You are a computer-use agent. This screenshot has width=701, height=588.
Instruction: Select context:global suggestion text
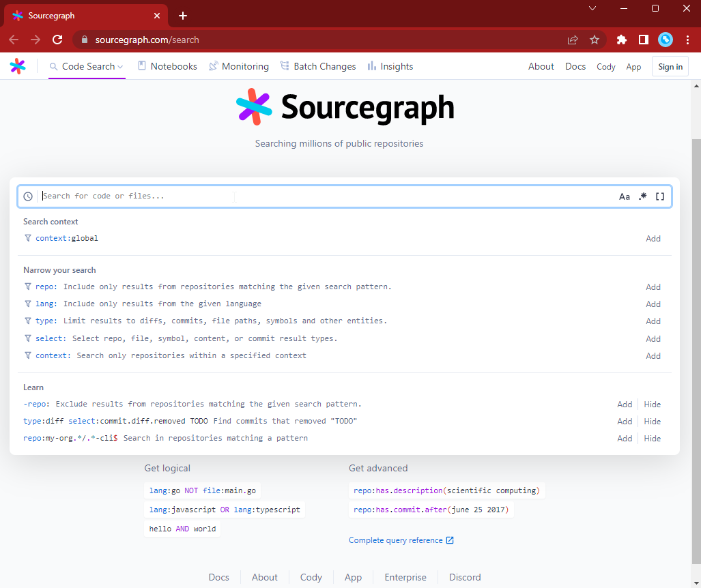(x=67, y=238)
